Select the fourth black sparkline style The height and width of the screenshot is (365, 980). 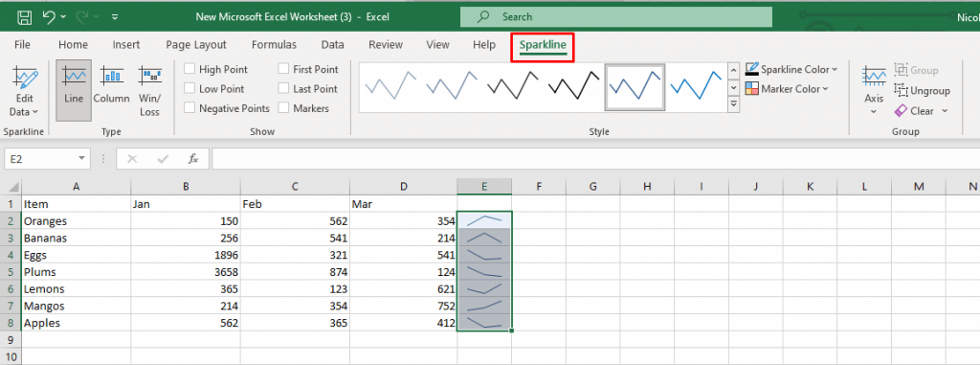(574, 86)
